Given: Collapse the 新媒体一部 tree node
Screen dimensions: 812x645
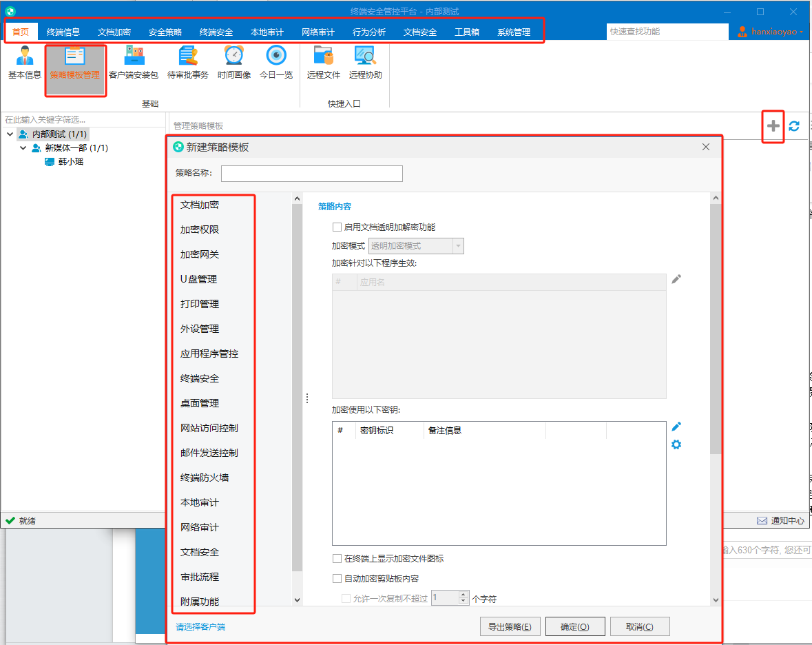Looking at the screenshot, I should [23, 147].
